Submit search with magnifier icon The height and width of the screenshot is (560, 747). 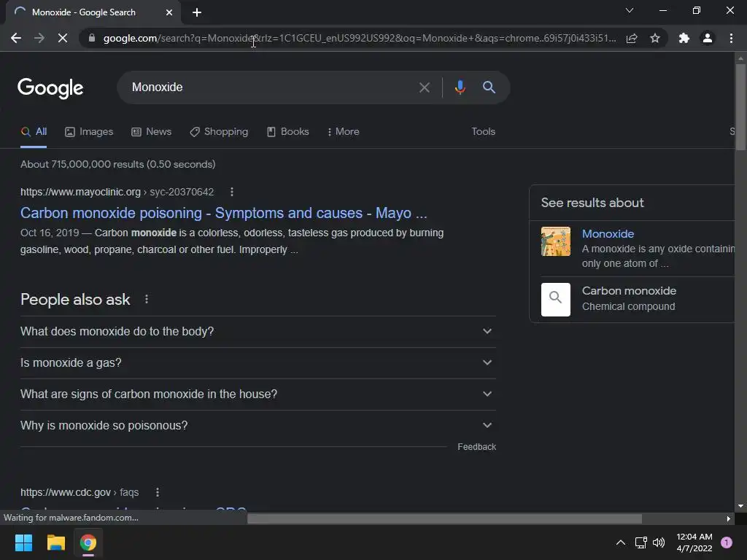[489, 87]
